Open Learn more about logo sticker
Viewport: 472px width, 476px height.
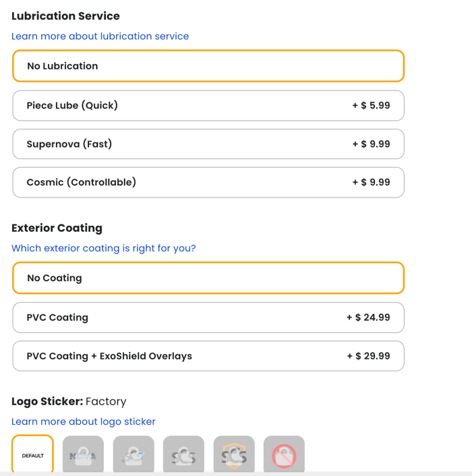[x=83, y=421]
